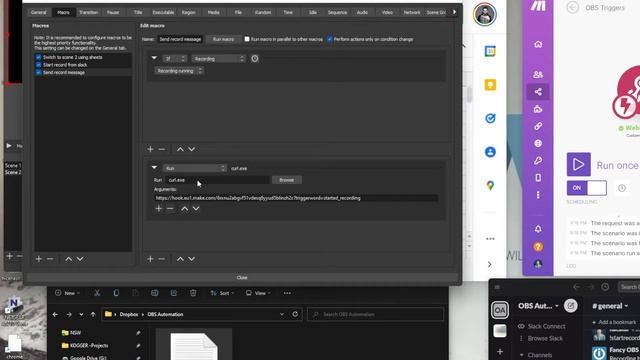Click the Run once play button in Make

pos(578,164)
